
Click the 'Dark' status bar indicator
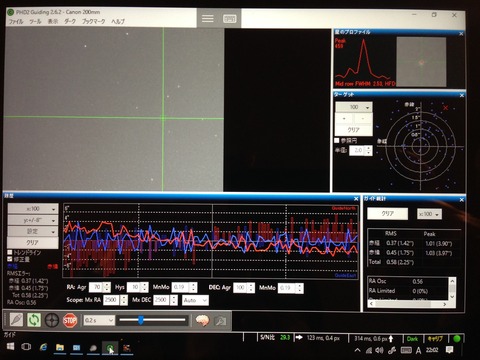click(x=413, y=339)
